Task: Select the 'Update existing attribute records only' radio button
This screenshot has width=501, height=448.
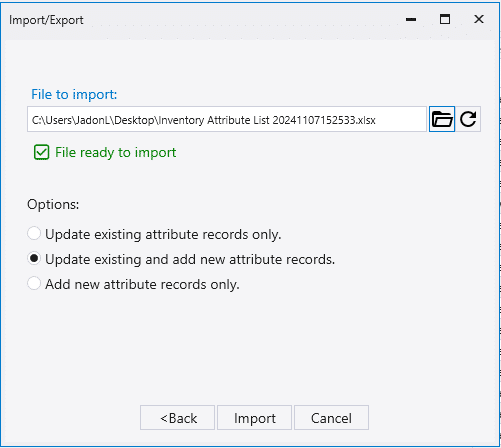Action: (34, 233)
